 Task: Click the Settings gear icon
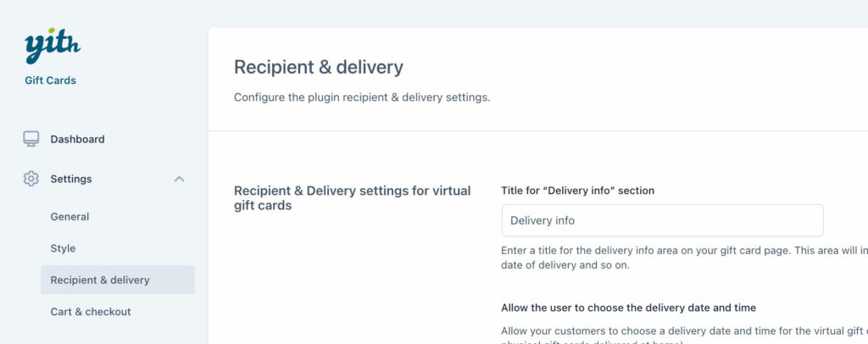click(31, 179)
